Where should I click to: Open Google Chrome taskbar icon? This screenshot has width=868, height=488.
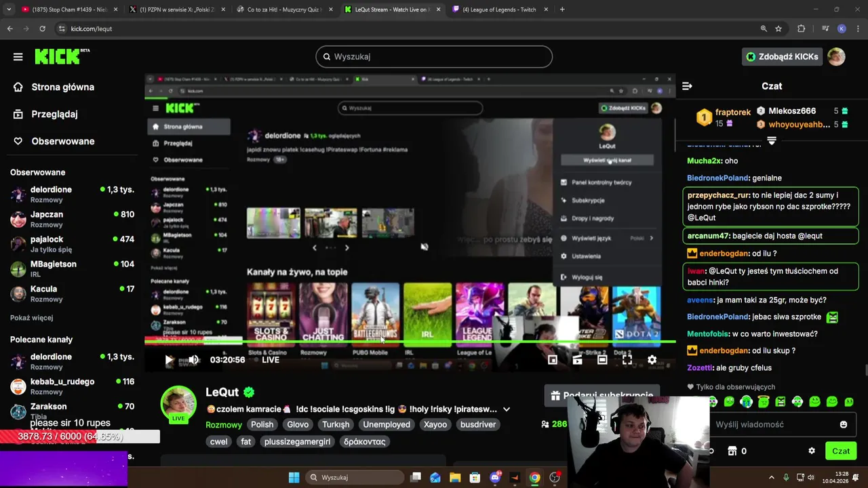pyautogui.click(x=534, y=477)
